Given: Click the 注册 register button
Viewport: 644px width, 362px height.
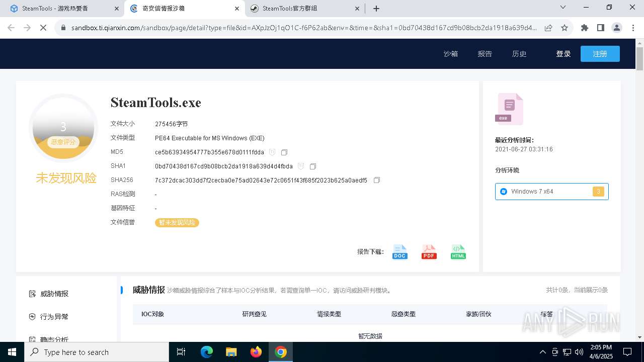Looking at the screenshot, I should pos(600,54).
